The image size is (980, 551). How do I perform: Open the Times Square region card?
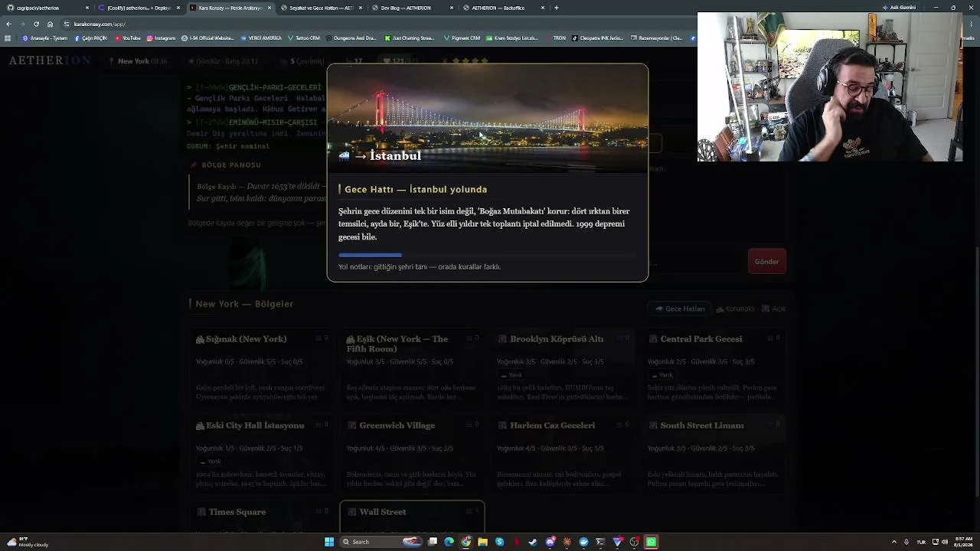260,517
